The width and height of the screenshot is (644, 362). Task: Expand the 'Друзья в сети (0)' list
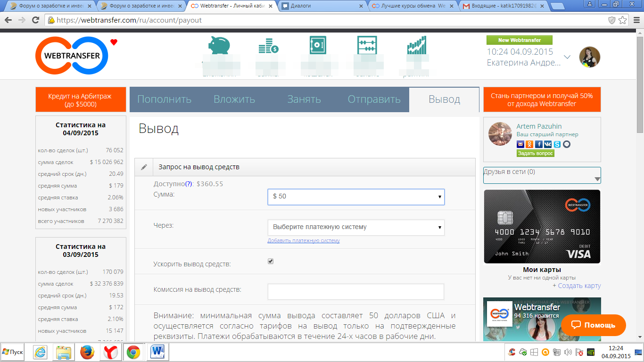coord(542,175)
